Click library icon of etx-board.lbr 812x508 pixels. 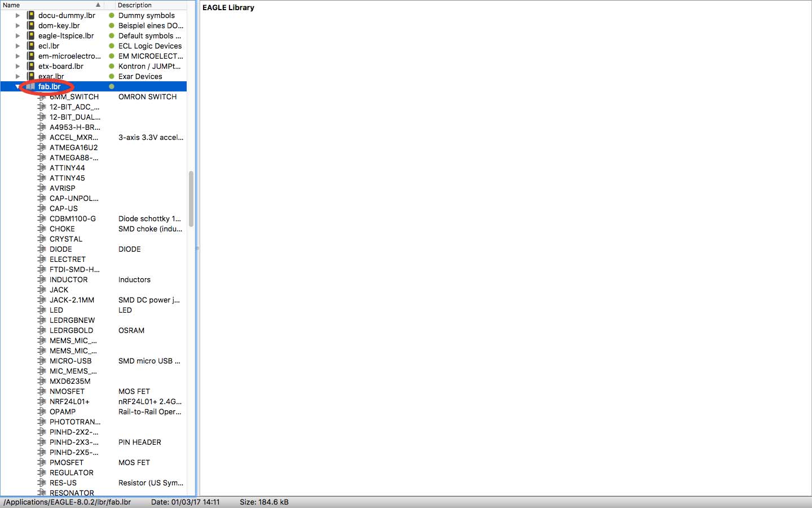pyautogui.click(x=31, y=67)
